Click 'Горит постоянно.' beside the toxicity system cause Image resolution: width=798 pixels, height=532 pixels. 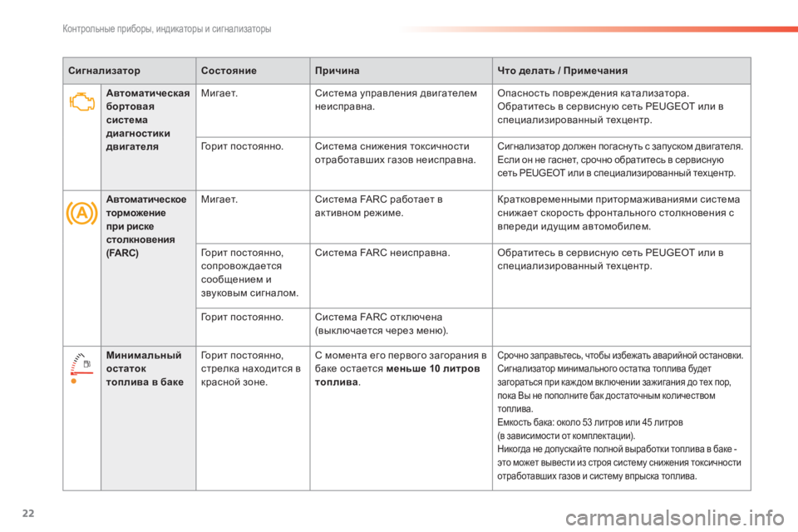pyautogui.click(x=242, y=146)
